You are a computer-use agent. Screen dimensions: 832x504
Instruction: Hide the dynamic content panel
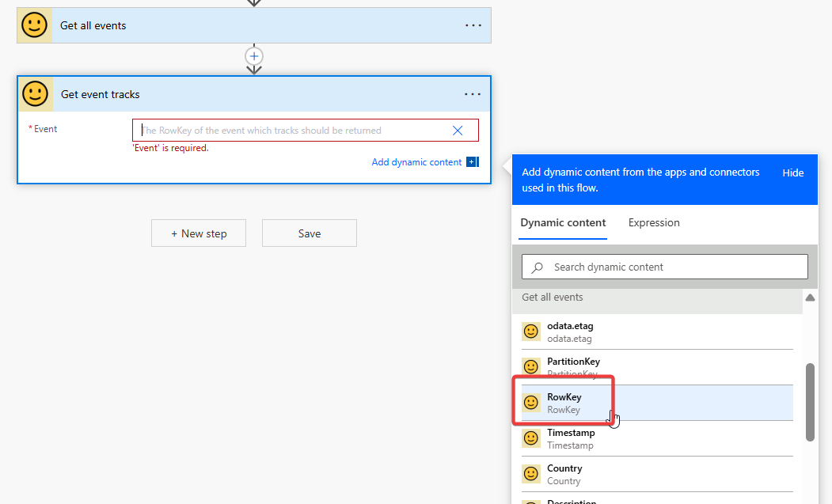792,172
